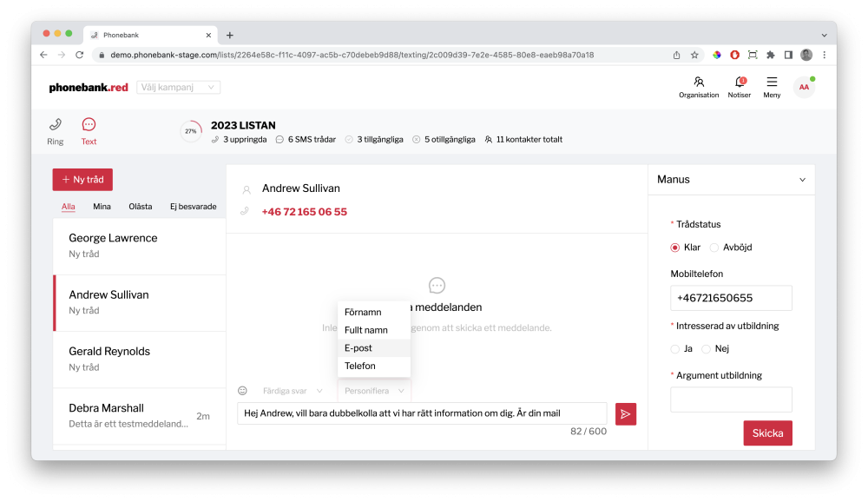This screenshot has height=502, width=868.
Task: Open the Meny hamburger icon
Action: tap(772, 83)
